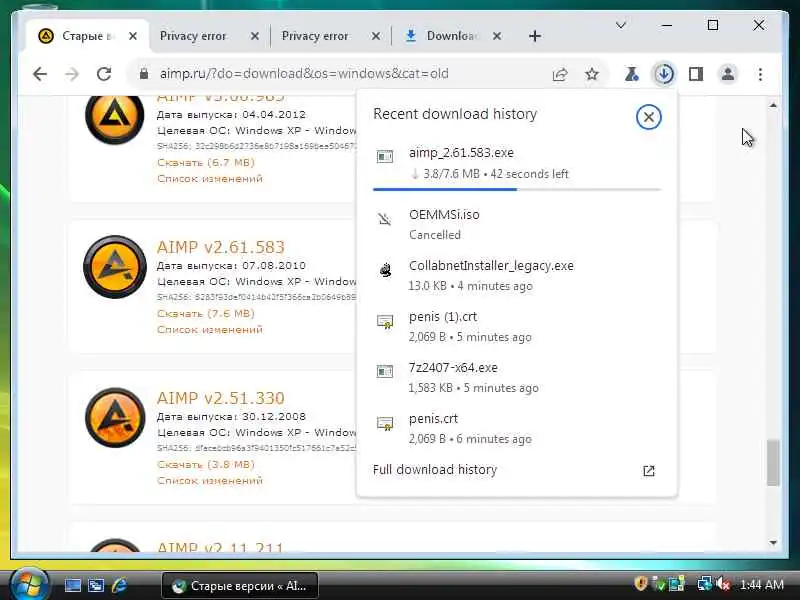Image resolution: width=800 pixels, height=600 pixels.
Task: Click the penis (1).crt certificate icon
Action: pos(385,321)
